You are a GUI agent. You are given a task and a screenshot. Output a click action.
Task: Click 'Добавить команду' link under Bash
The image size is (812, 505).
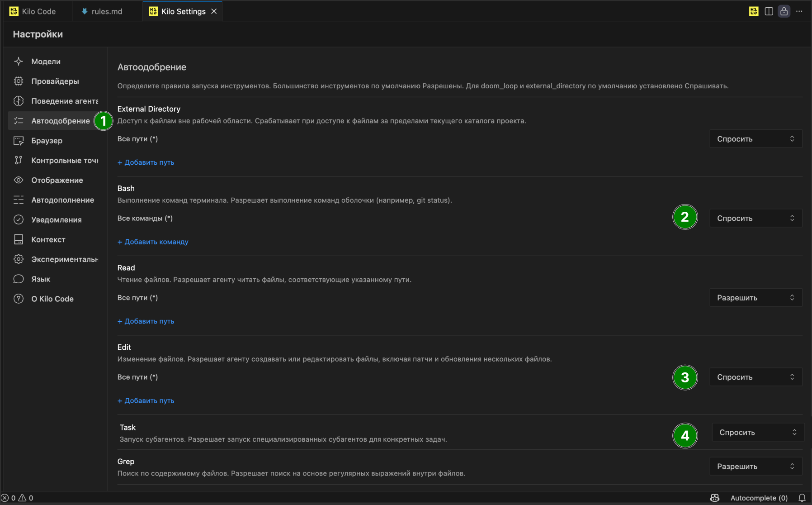153,242
